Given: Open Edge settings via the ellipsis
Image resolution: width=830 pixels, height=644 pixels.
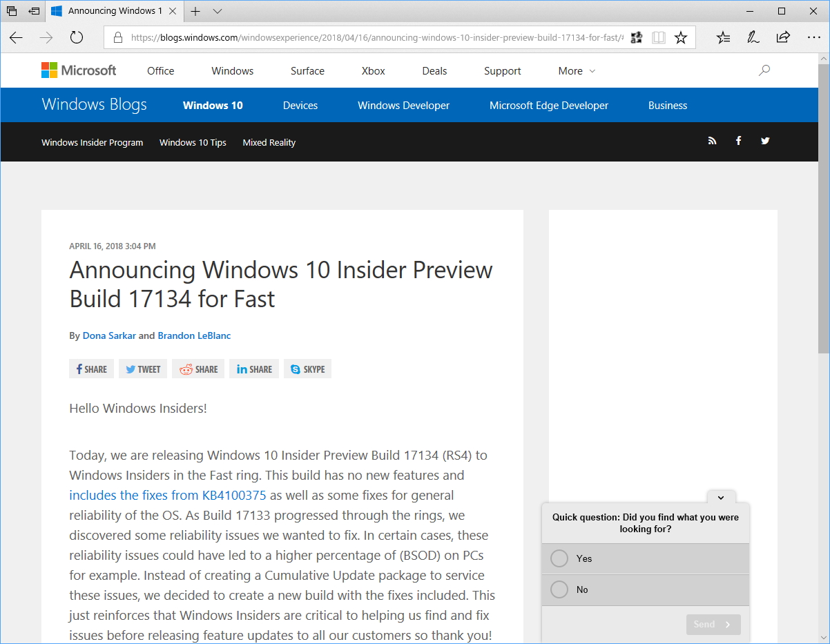Looking at the screenshot, I should coord(815,37).
